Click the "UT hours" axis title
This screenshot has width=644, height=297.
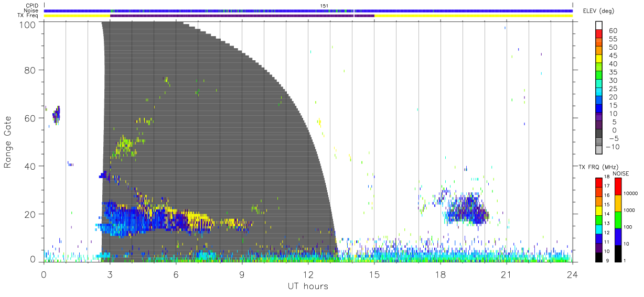307,286
